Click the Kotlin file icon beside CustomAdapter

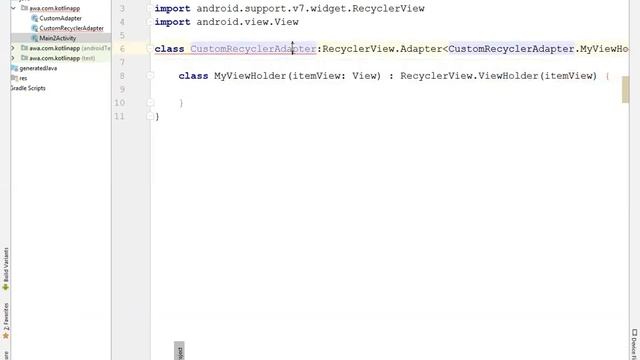tap(34, 18)
